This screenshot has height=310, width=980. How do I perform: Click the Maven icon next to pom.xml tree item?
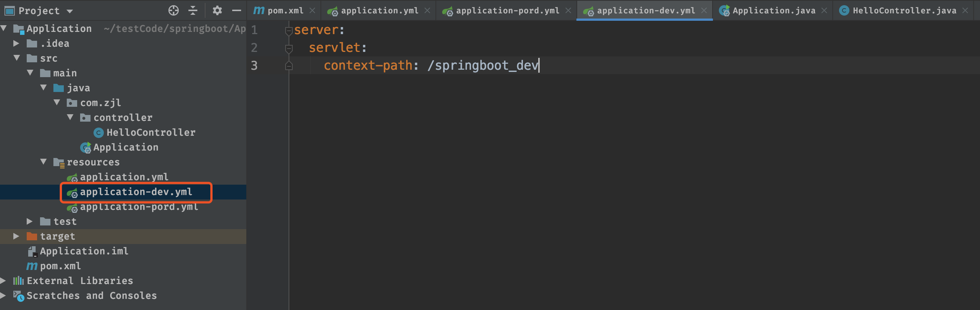click(32, 266)
